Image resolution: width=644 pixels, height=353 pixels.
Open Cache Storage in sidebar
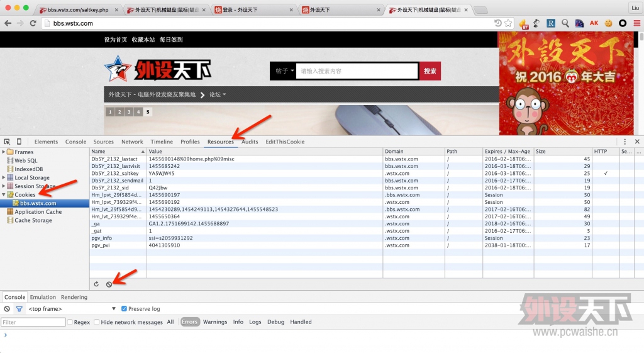click(x=33, y=220)
